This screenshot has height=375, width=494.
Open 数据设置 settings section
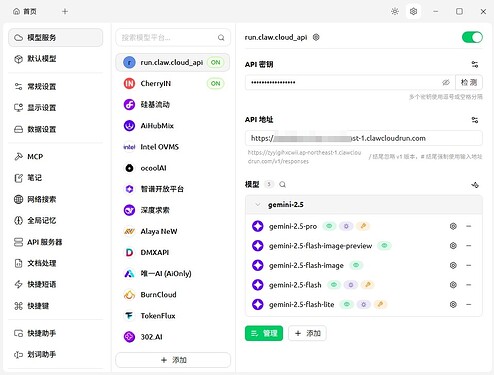click(x=56, y=129)
